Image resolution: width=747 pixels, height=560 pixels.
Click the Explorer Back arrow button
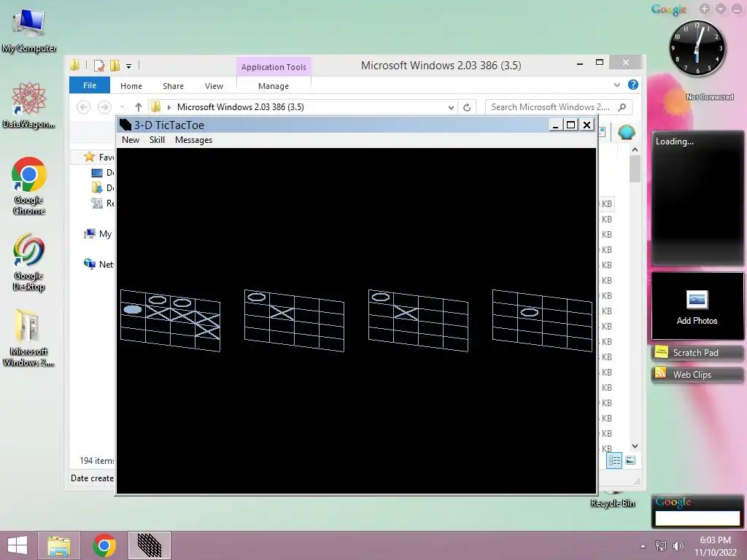pyautogui.click(x=83, y=107)
